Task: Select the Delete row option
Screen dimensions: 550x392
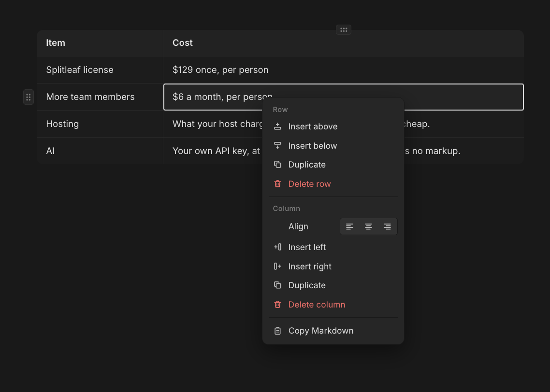Action: [x=333, y=184]
